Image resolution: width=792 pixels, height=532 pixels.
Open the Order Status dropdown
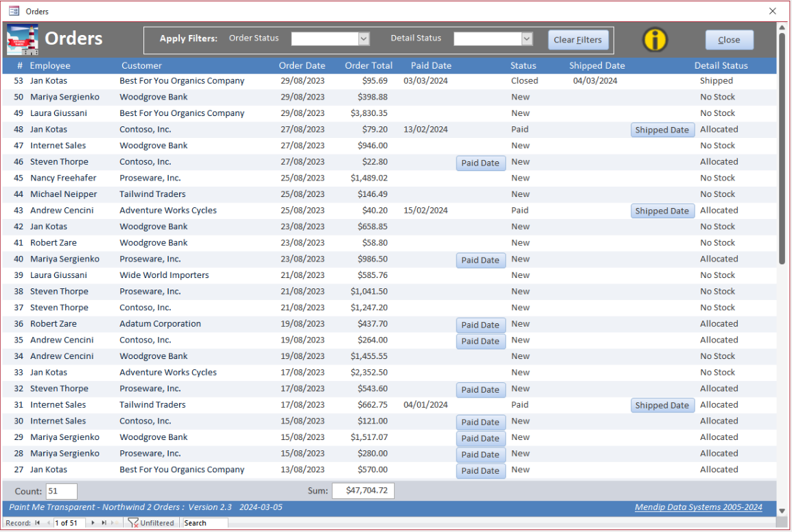click(364, 38)
